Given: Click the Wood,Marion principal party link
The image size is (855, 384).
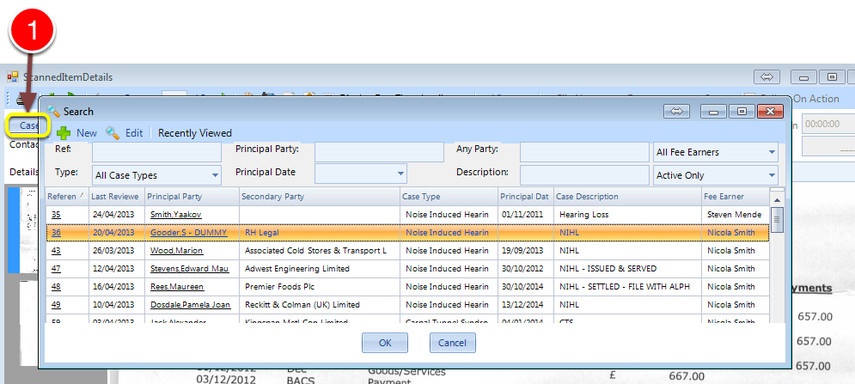Looking at the screenshot, I should (177, 251).
